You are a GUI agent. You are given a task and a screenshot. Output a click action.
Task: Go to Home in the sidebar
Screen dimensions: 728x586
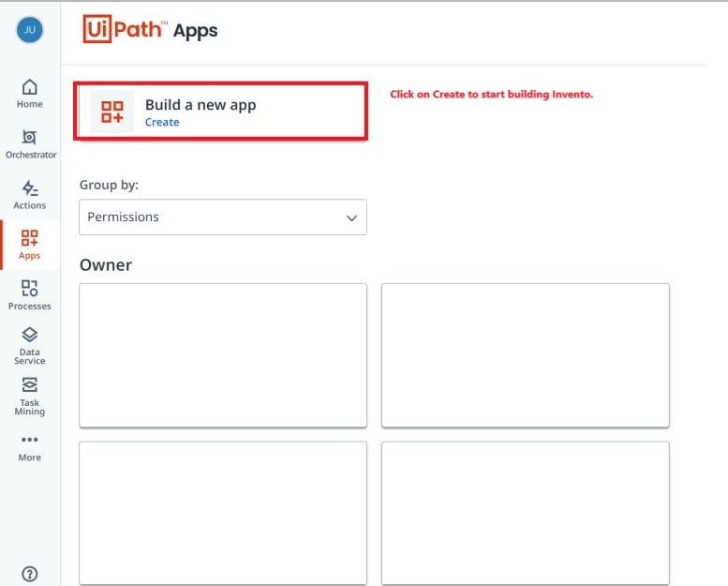30,94
